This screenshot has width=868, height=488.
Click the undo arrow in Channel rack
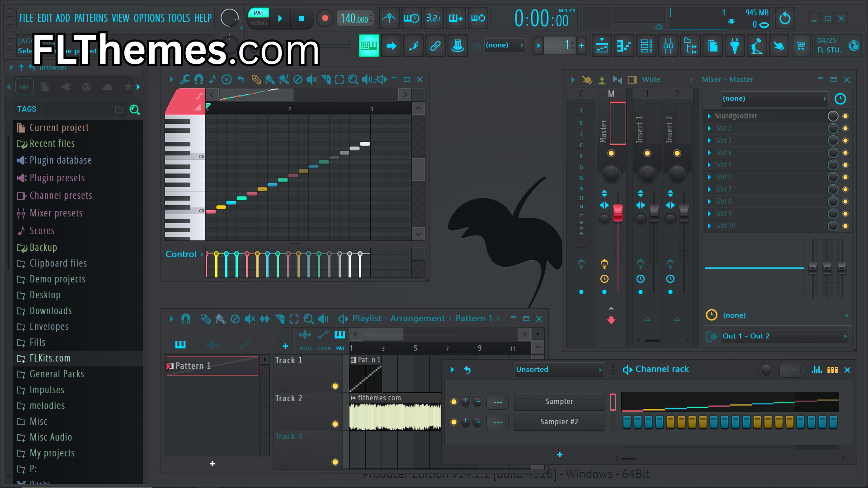467,370
